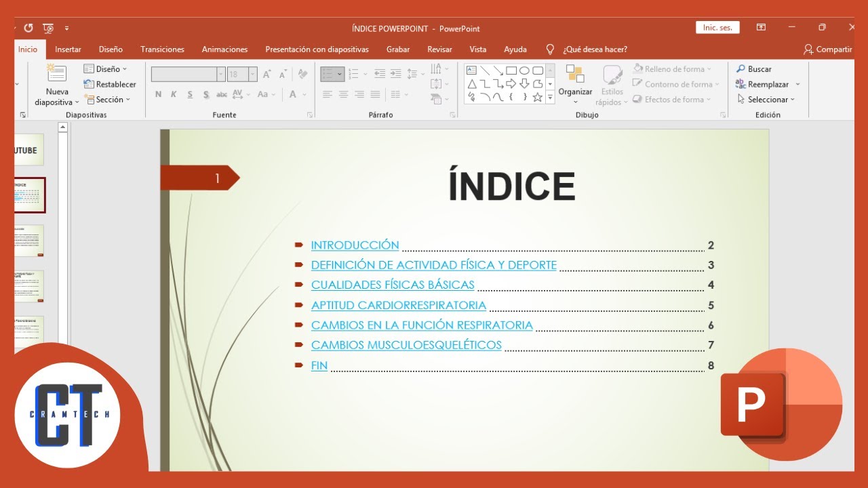Viewport: 868px width, 488px height.
Task: Switch to the Animaciones ribbon tab
Action: pos(224,49)
